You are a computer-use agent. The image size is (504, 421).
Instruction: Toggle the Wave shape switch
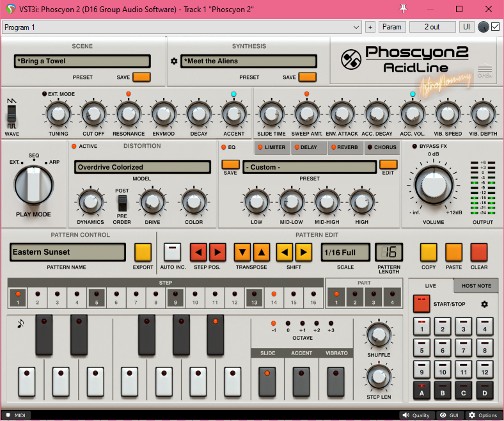pyautogui.click(x=12, y=113)
